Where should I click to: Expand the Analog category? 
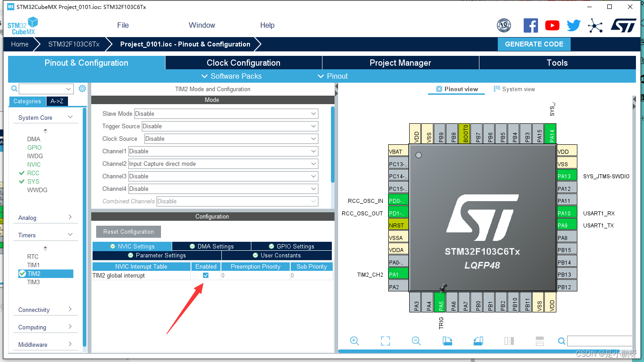(45, 218)
